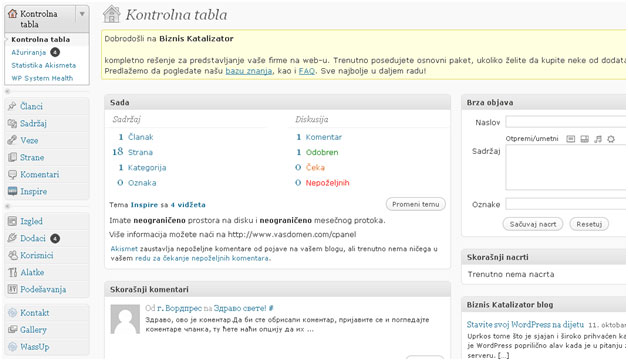The width and height of the screenshot is (628, 361).
Task: Click the Sačuvaj nacrt button
Action: pos(533,224)
